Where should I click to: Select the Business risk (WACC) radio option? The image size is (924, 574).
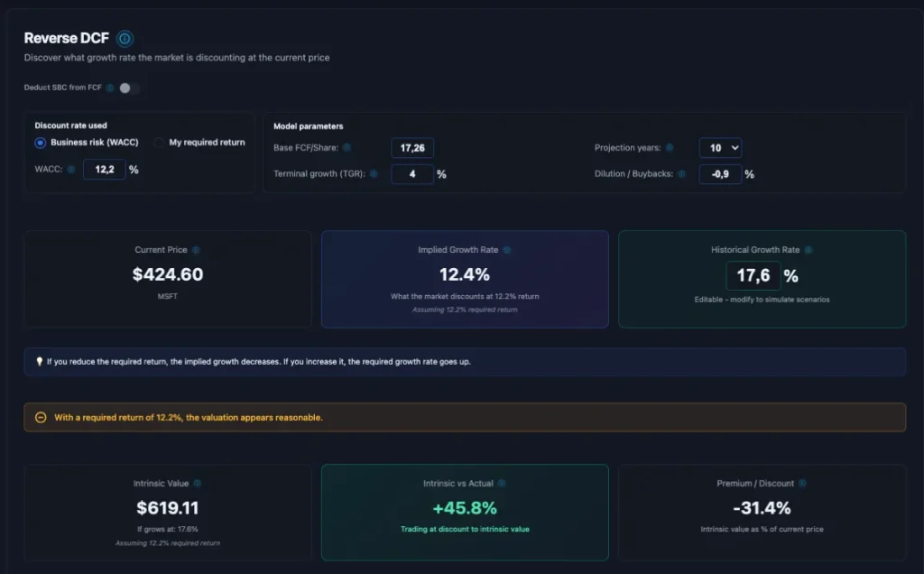tap(40, 143)
